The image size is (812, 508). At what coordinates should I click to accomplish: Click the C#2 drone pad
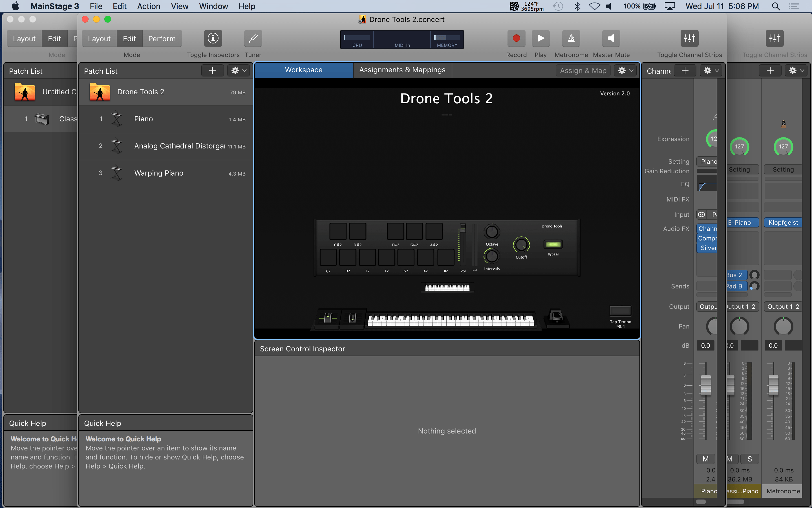click(x=338, y=231)
